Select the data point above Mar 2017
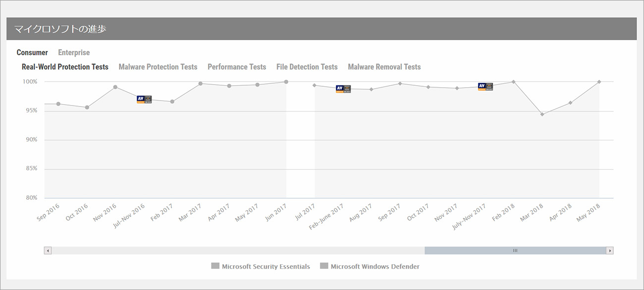Screen dimensions: 644x290 tap(201, 83)
